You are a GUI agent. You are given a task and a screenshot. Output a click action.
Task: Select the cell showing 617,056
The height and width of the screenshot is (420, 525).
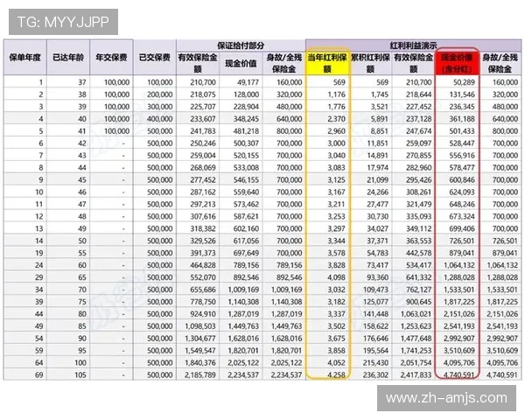pos(241,241)
